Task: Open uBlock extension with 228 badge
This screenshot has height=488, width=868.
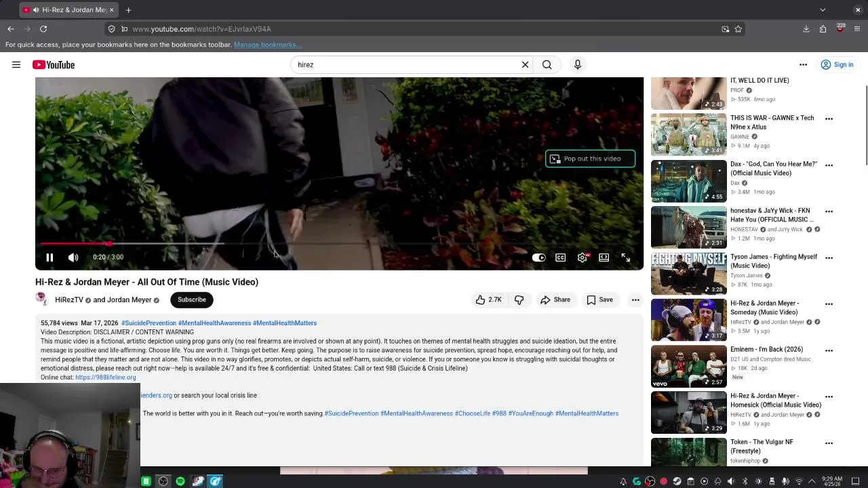Action: [840, 29]
